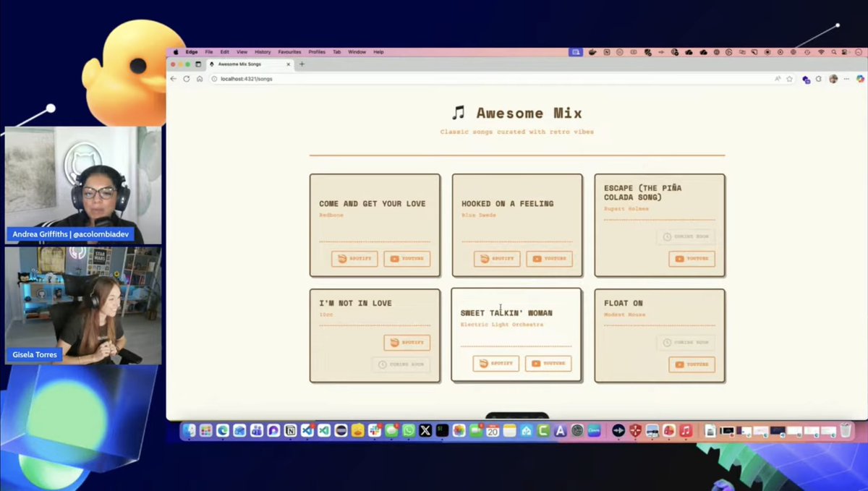Select the Awesome Mix Songs tab

(x=250, y=64)
